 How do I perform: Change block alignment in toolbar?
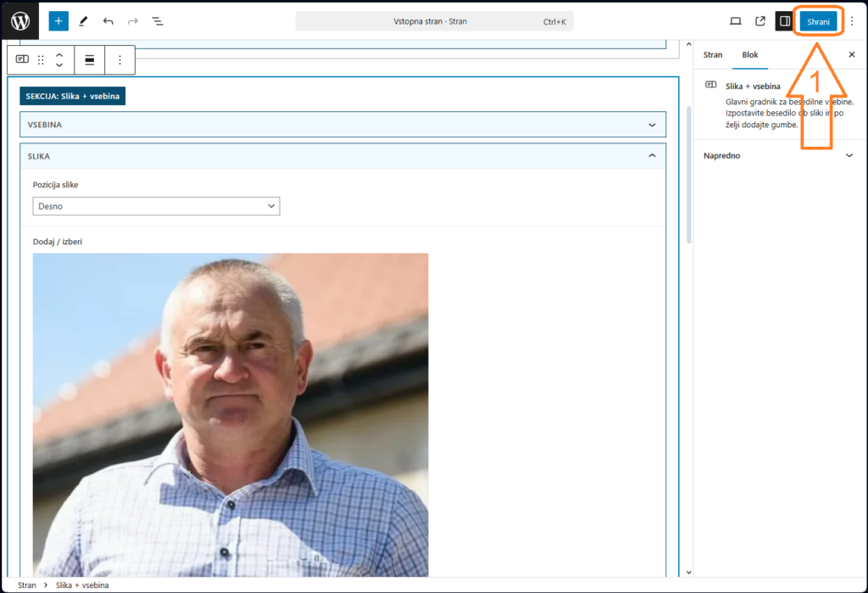[89, 60]
